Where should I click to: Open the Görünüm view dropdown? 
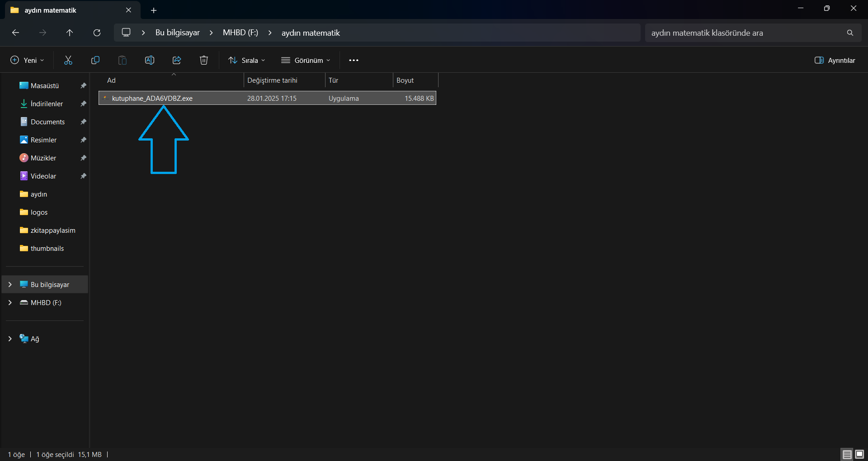[x=306, y=60]
